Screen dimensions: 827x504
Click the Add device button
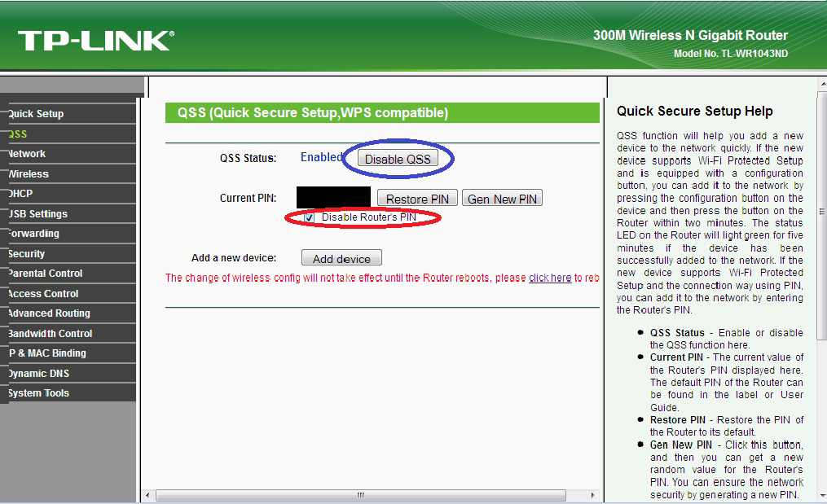(341, 259)
